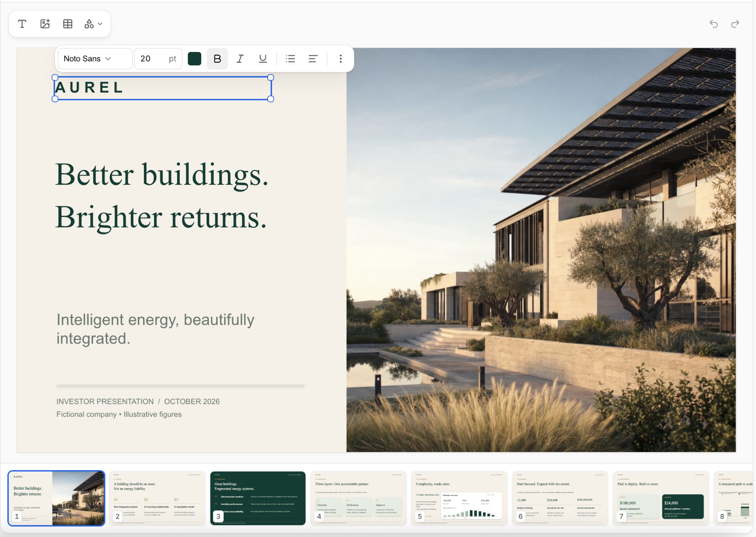Open text alignment options
Viewport: 756px width, 537px height.
click(313, 59)
